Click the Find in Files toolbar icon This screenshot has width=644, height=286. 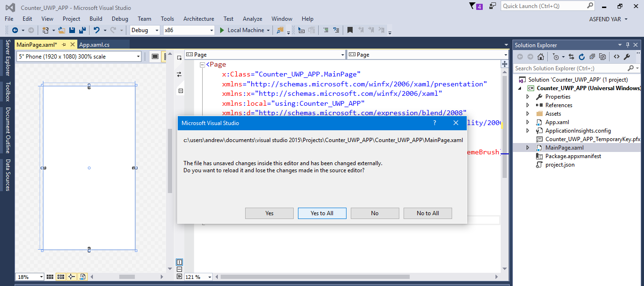280,30
